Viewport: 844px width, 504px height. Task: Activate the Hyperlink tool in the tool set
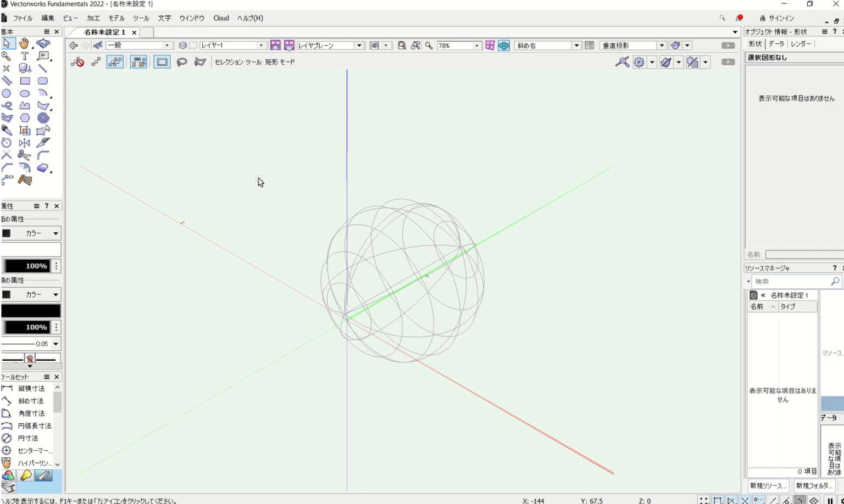(30, 463)
